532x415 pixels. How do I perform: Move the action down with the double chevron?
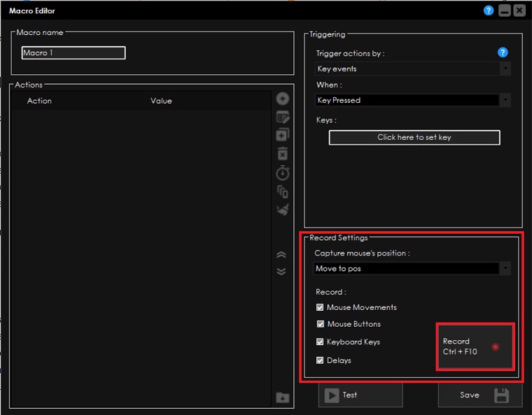tap(281, 272)
